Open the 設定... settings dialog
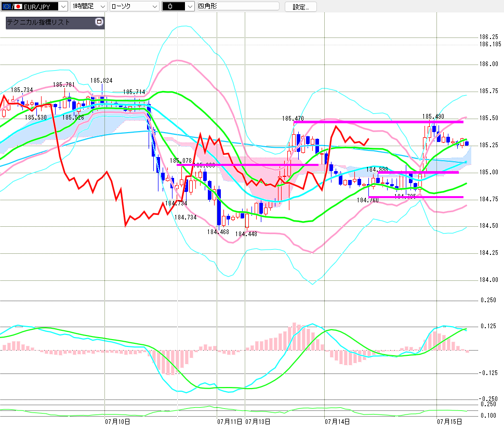The height and width of the screenshot is (426, 504). point(300,7)
